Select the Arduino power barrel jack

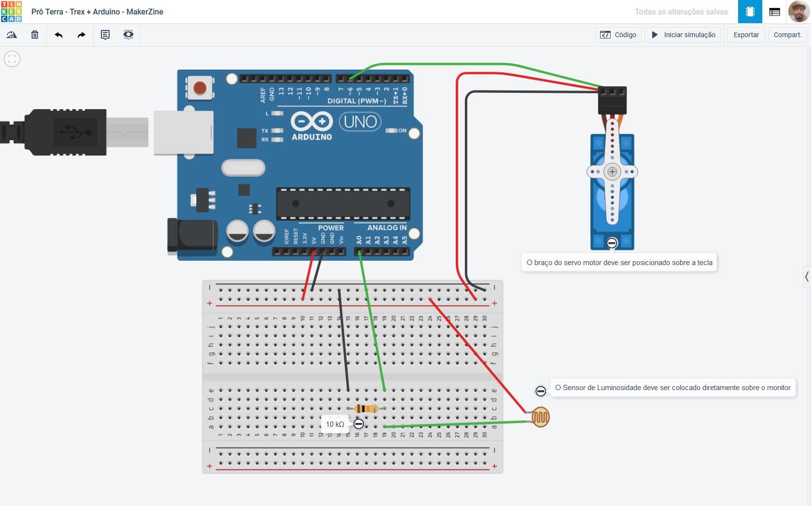pyautogui.click(x=192, y=236)
